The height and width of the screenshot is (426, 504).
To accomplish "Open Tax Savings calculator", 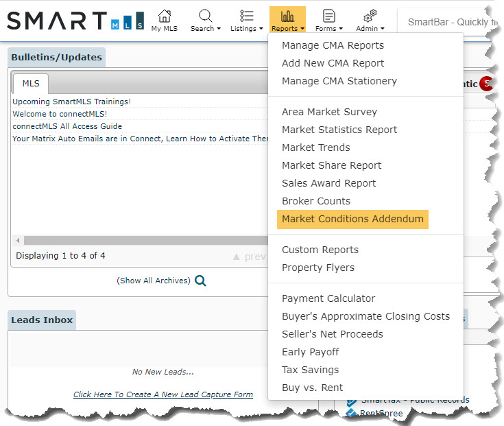I will pos(310,370).
